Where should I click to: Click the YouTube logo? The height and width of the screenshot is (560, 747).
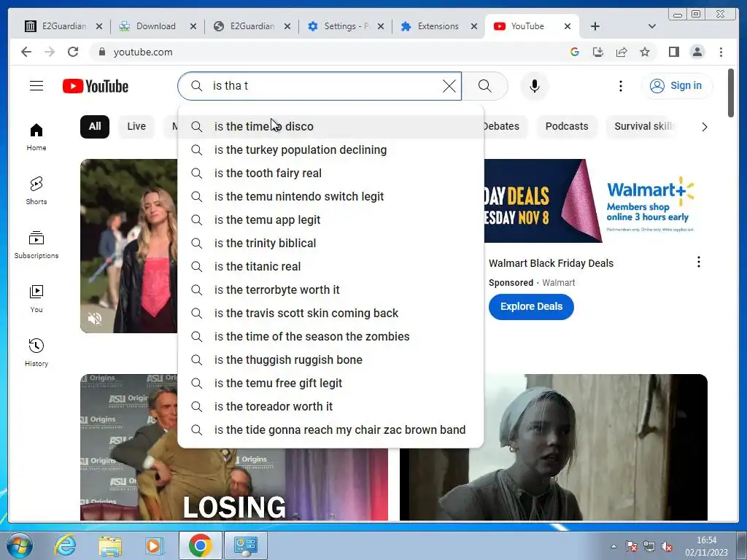[x=96, y=86]
